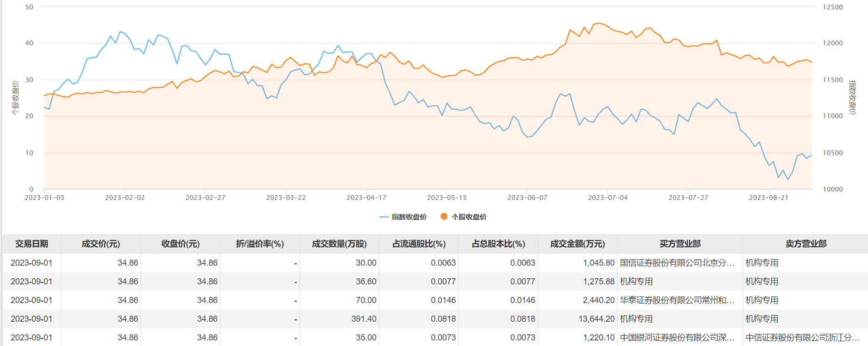This screenshot has height=346, width=868.
Task: Toggle the 个股收盘价 legend series
Action: (x=469, y=217)
